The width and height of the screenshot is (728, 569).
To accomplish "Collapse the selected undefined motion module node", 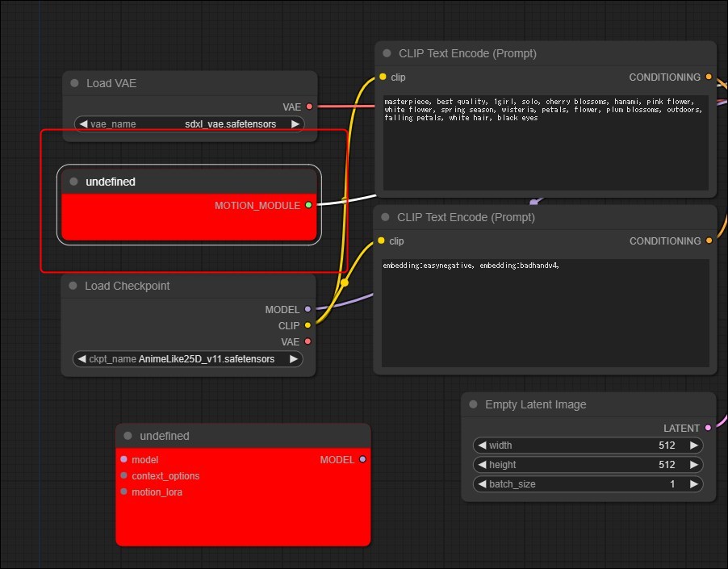I will click(x=73, y=182).
